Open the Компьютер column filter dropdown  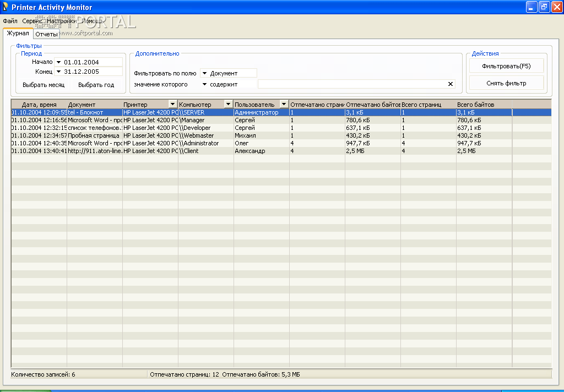click(x=228, y=104)
